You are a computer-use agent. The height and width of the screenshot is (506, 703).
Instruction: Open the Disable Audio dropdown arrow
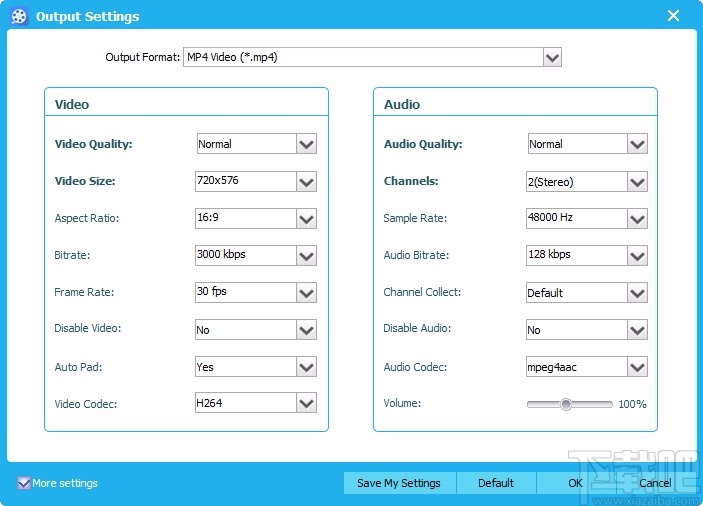[x=638, y=330]
